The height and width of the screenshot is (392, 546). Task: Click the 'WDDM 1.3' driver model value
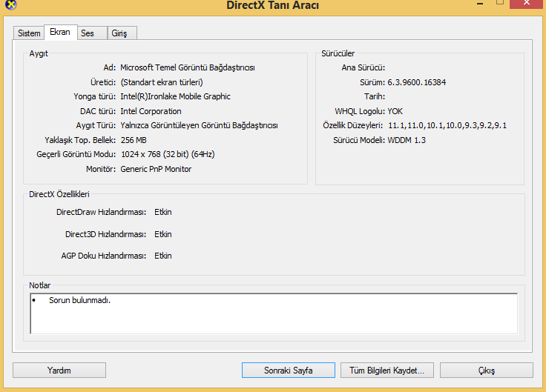pyautogui.click(x=407, y=140)
